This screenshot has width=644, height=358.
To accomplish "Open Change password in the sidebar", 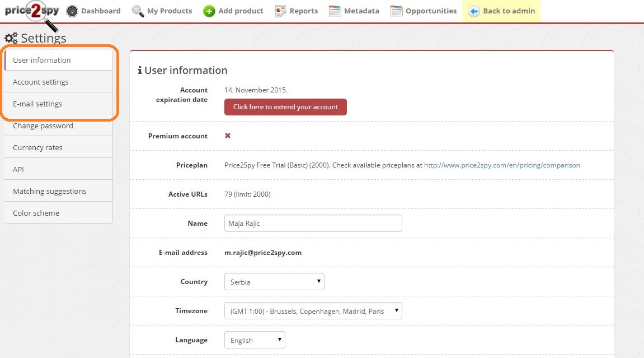I will point(58,125).
